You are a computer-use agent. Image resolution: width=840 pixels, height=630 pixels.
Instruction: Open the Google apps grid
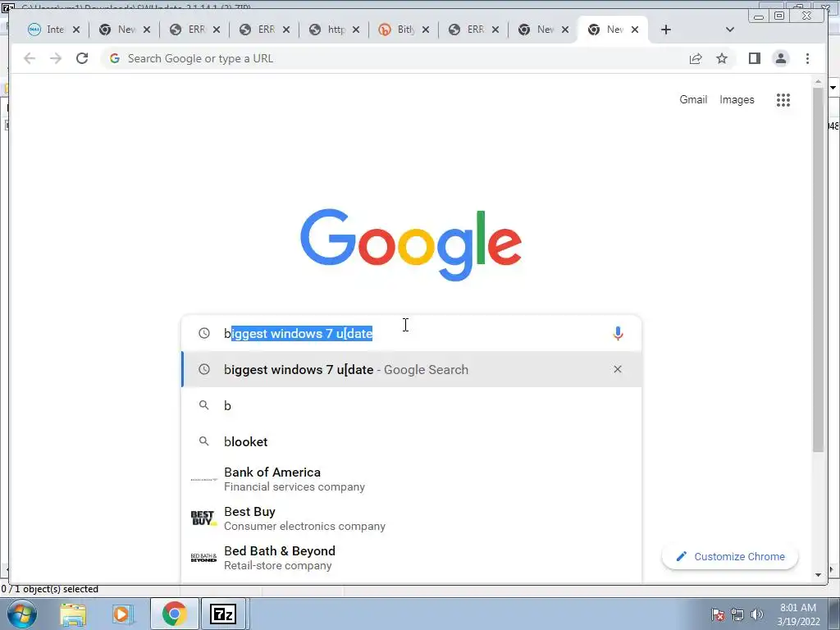(783, 99)
